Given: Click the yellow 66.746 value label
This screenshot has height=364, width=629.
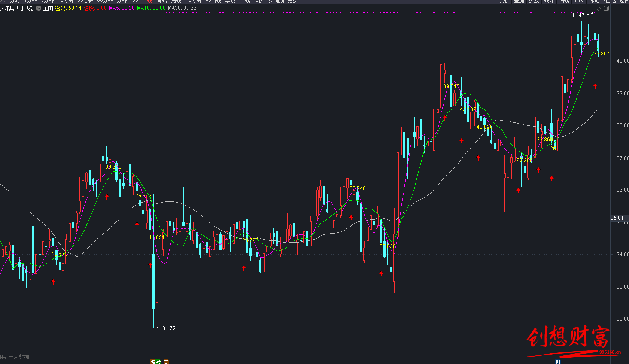Looking at the screenshot, I should click(358, 188).
